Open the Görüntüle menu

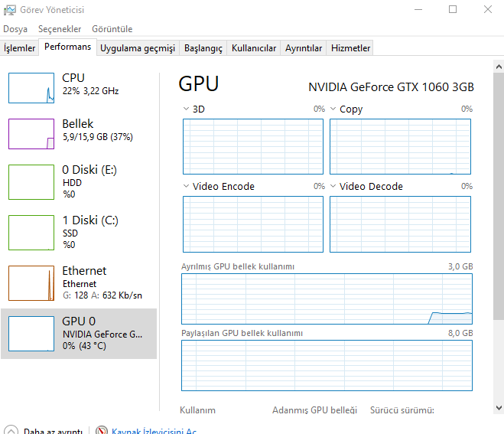(112, 29)
